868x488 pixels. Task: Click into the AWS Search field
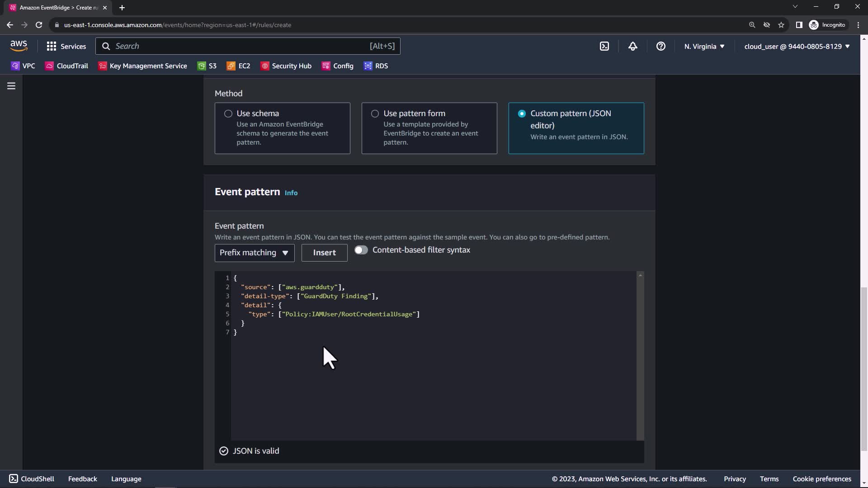coord(240,46)
